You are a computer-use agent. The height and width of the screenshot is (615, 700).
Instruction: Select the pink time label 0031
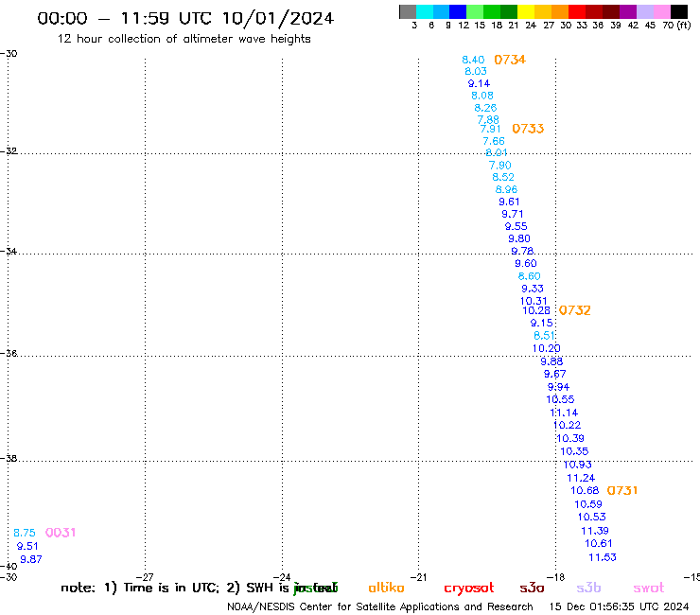tap(61, 533)
